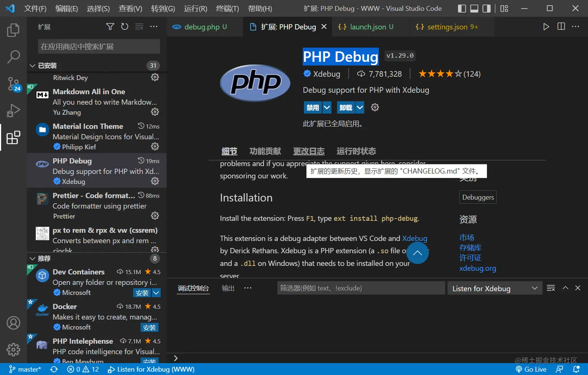Click the Debuggers category tag
The width and height of the screenshot is (588, 375).
point(478,197)
